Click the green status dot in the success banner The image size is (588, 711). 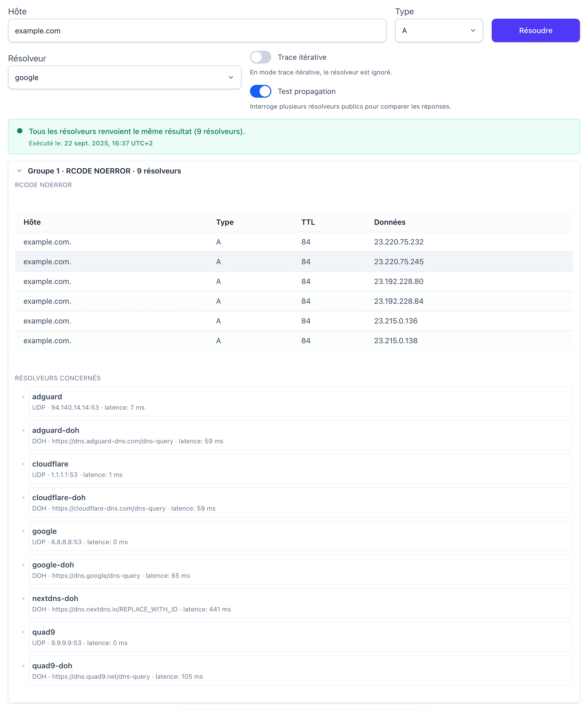[19, 131]
